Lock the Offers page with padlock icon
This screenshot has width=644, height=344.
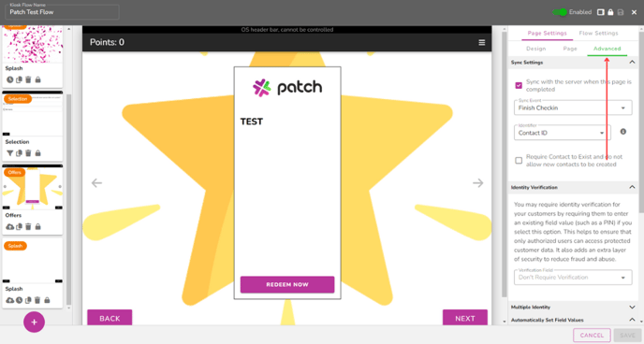click(37, 227)
